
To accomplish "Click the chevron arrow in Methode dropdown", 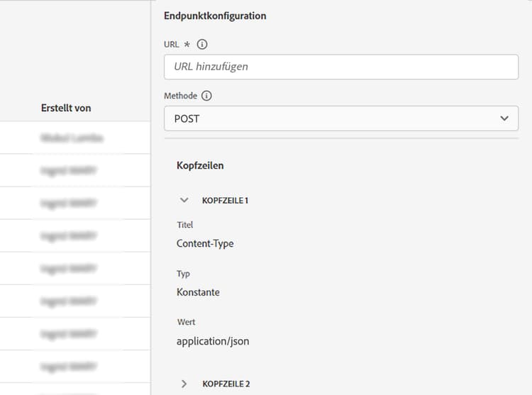I will 504,118.
